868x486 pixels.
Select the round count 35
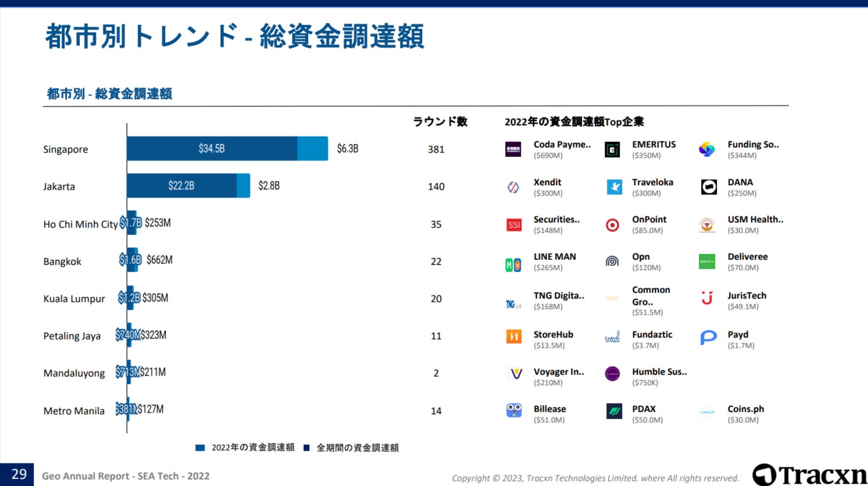(436, 224)
